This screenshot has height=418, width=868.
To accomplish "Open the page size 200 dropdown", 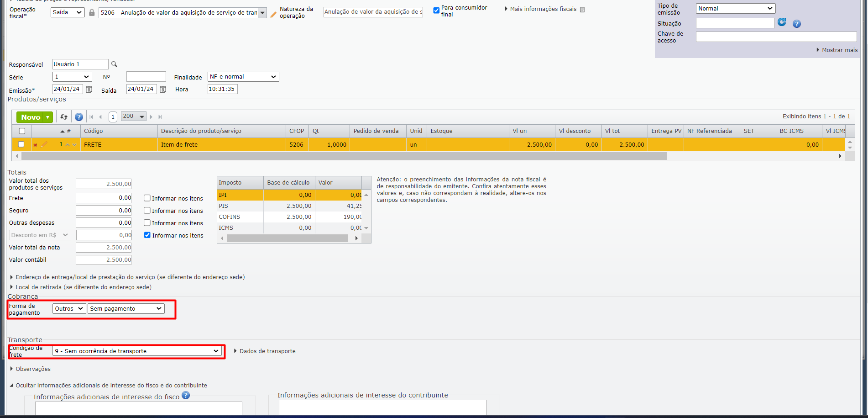I will [134, 116].
